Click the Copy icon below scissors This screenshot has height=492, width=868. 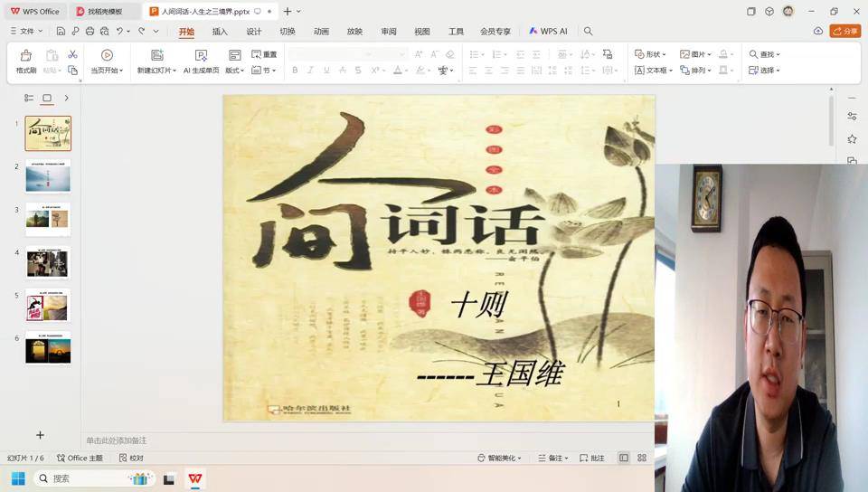72,71
